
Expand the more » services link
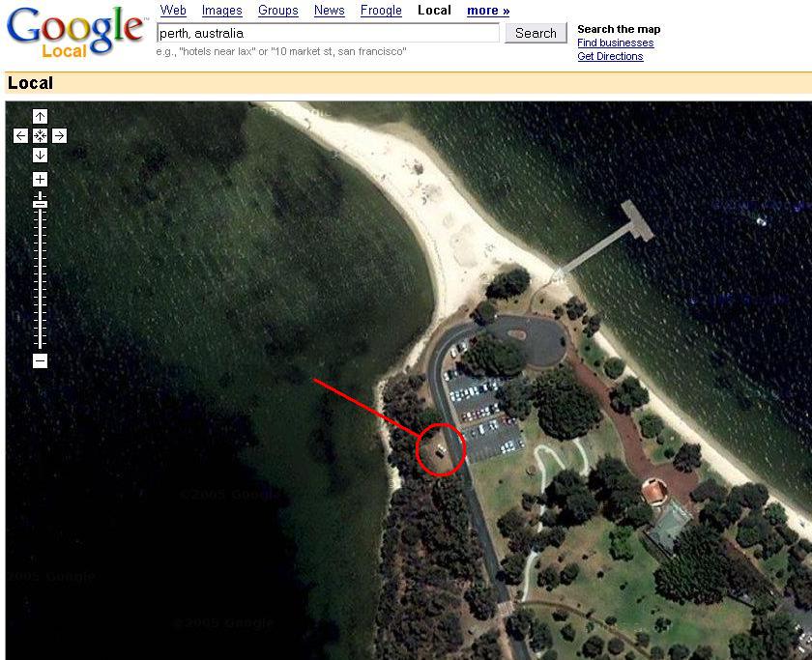488,11
